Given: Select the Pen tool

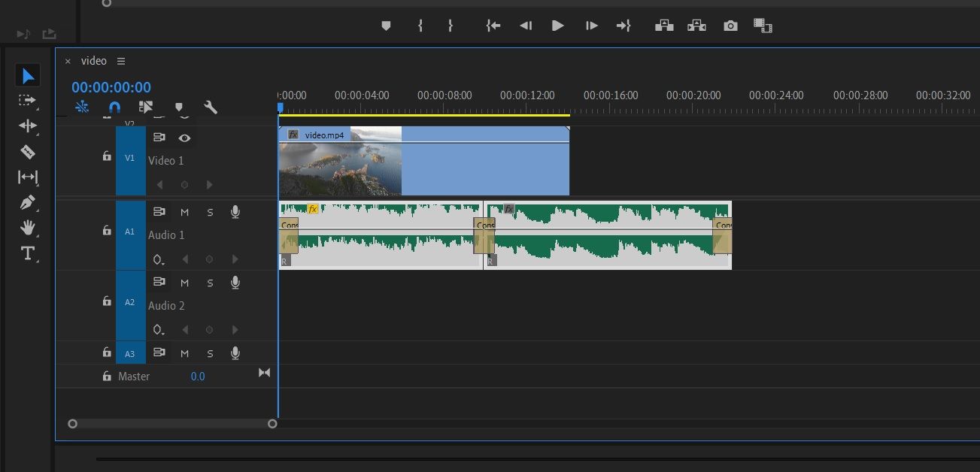Looking at the screenshot, I should click(x=28, y=202).
